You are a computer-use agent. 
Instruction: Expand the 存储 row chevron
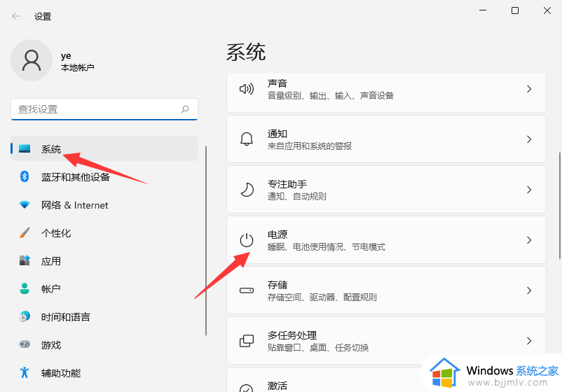click(529, 290)
